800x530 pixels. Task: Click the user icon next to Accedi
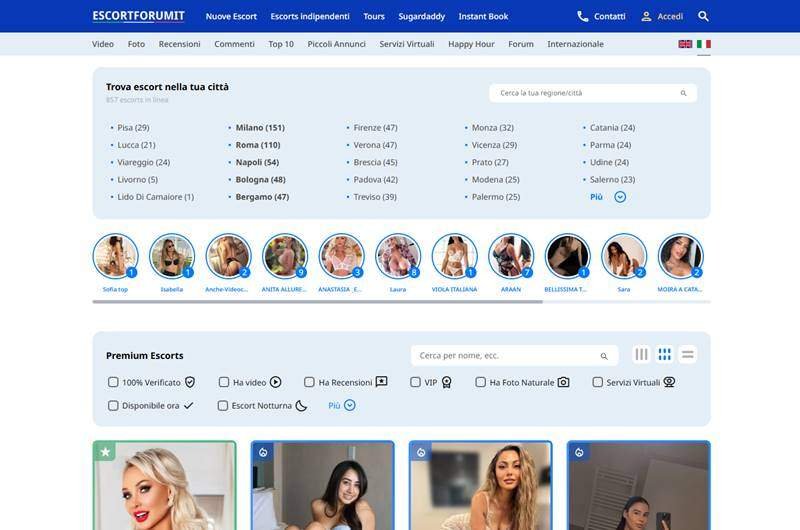coord(646,16)
